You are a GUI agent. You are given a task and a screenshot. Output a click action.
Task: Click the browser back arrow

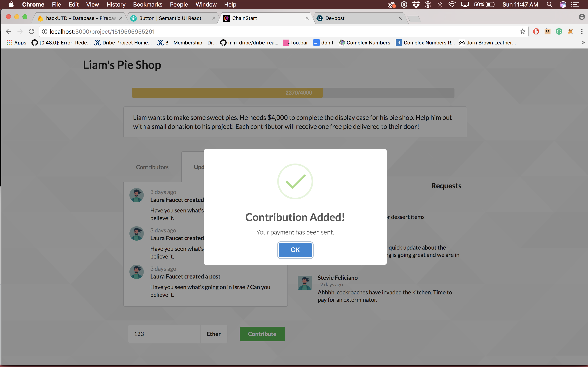click(9, 32)
